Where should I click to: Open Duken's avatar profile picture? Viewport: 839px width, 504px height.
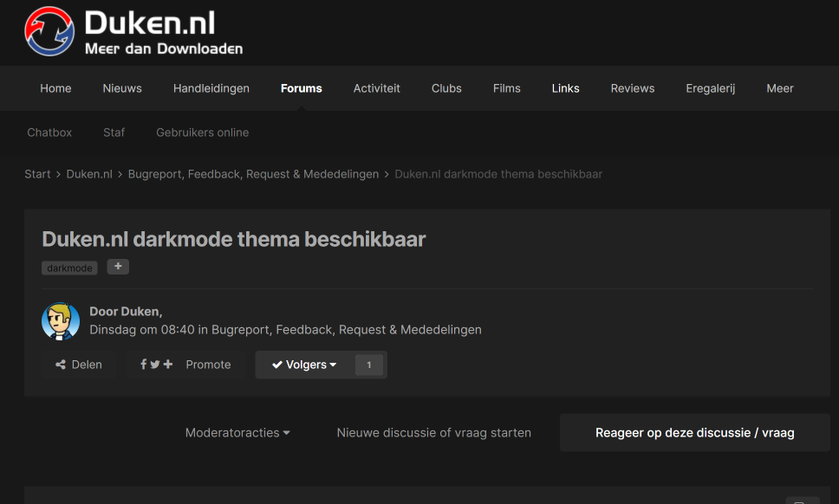pos(61,320)
